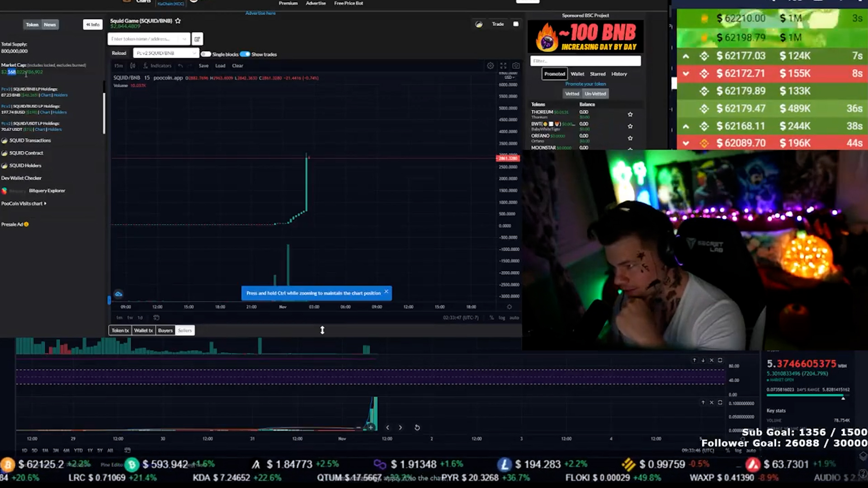Image resolution: width=868 pixels, height=488 pixels.
Task: Open the History tab
Action: [x=619, y=74]
